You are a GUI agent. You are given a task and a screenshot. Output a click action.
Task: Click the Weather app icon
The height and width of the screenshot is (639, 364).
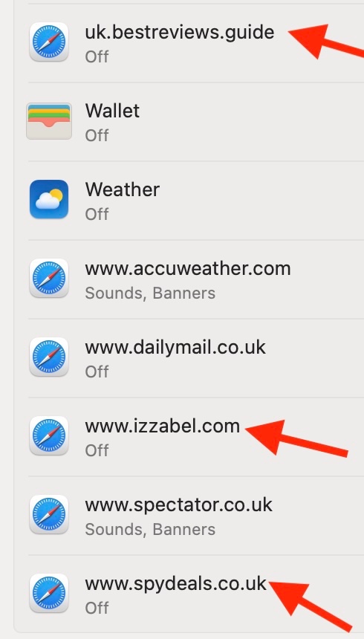[49, 199]
